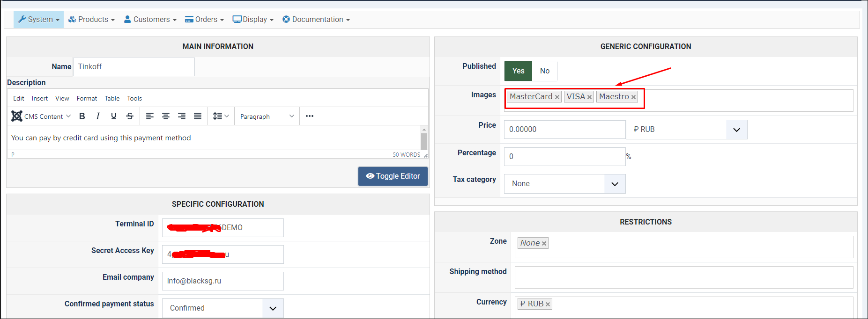
Task: Apply italic formatting in the editor
Action: coord(98,116)
